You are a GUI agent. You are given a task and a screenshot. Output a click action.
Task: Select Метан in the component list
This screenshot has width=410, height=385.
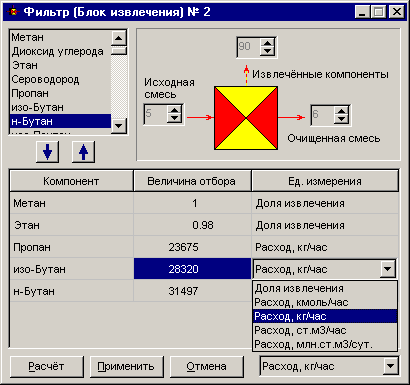pos(60,37)
